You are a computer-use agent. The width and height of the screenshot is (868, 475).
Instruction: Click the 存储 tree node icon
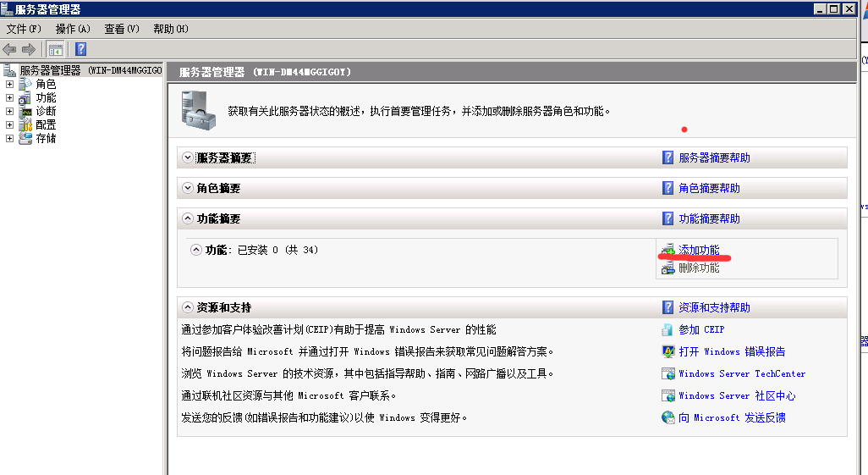tap(25, 139)
